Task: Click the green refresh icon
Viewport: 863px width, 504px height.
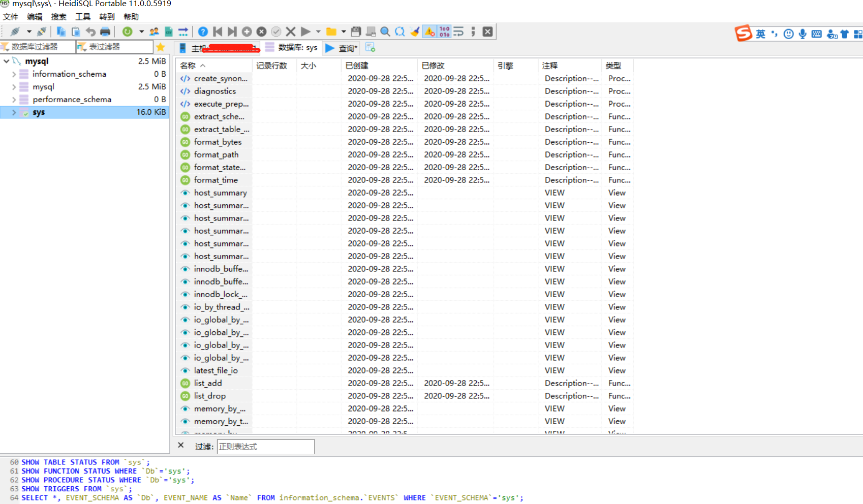Action: pyautogui.click(x=127, y=31)
